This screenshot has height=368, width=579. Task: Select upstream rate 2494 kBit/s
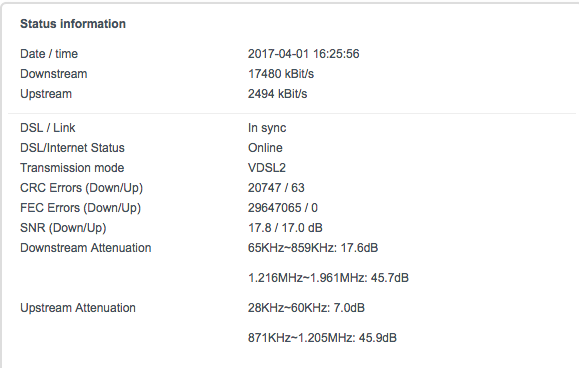coord(277,94)
